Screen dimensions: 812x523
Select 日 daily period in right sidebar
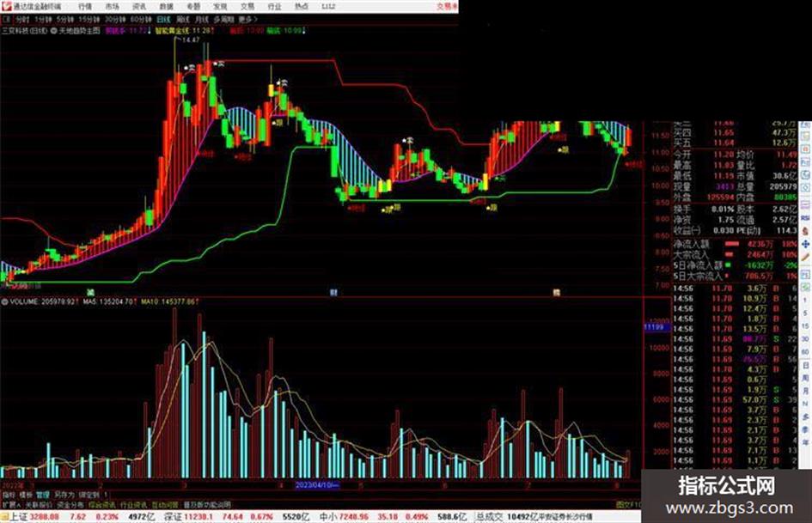click(805, 365)
